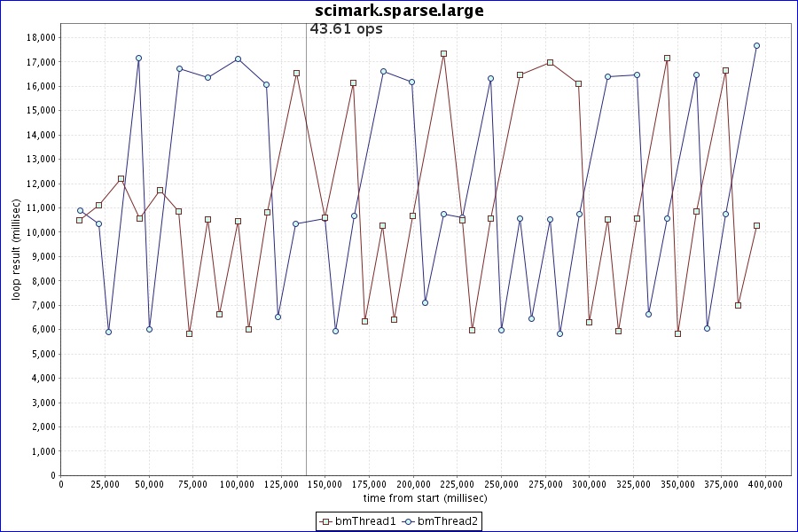Click the first bmThread1 square data point
This screenshot has width=798, height=532.
point(79,220)
